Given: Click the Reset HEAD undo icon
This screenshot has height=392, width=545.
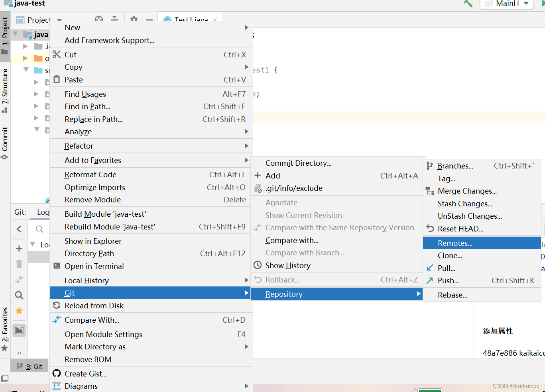Looking at the screenshot, I should pos(430,228).
